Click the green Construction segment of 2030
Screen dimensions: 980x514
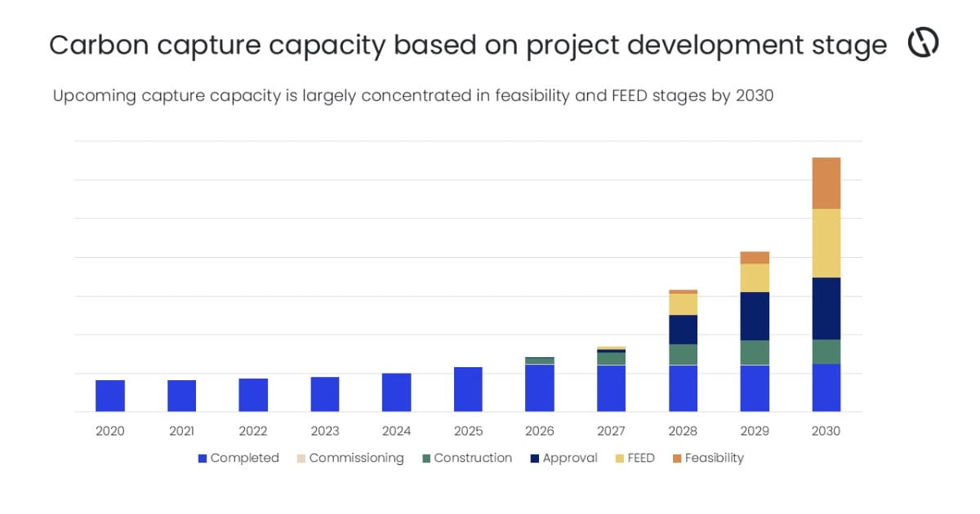pos(826,352)
